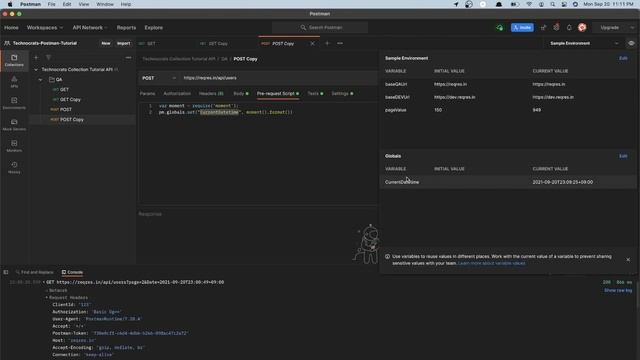Close the POST Copy request tab
The height and width of the screenshot is (360, 640).
click(x=313, y=43)
